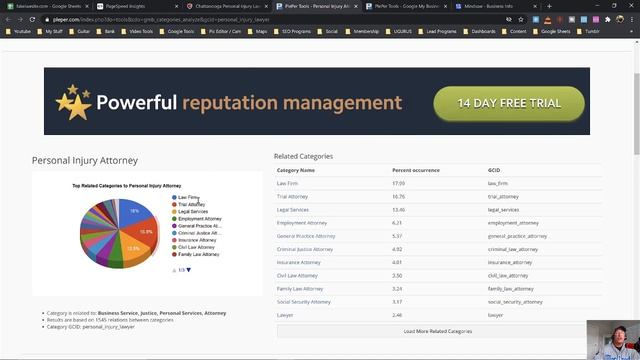Open the Membership bookmarks folder
The image size is (640, 360).
(x=362, y=31)
